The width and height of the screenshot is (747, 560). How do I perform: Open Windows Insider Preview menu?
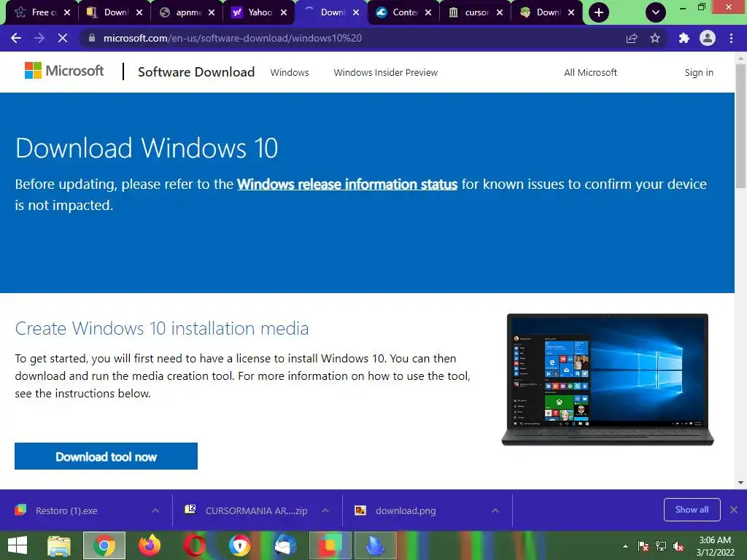385,72
